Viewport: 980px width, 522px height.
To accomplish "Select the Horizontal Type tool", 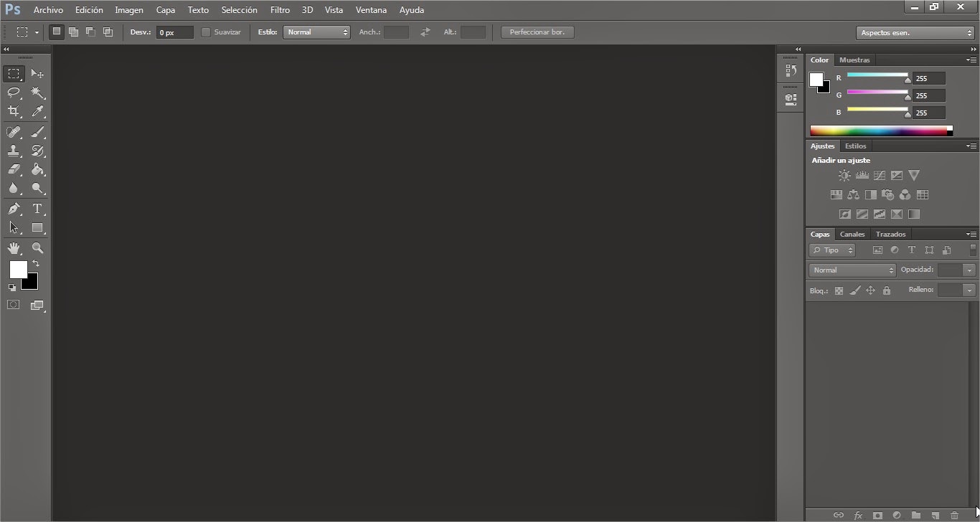I will pyautogui.click(x=37, y=207).
